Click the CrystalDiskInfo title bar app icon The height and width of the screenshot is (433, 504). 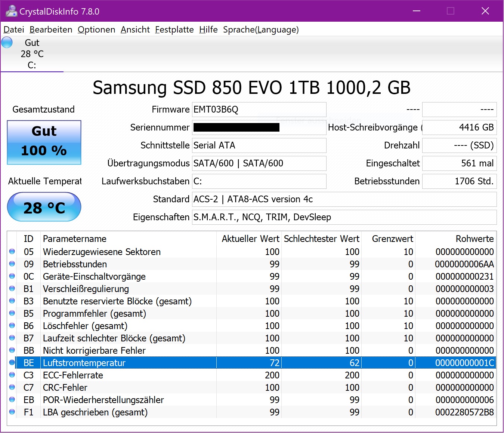(x=11, y=11)
